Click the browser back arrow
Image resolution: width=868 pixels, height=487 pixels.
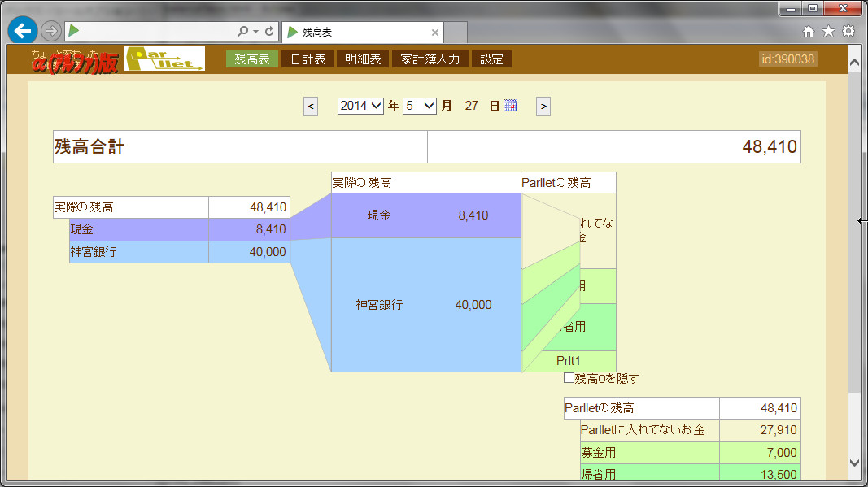21,30
